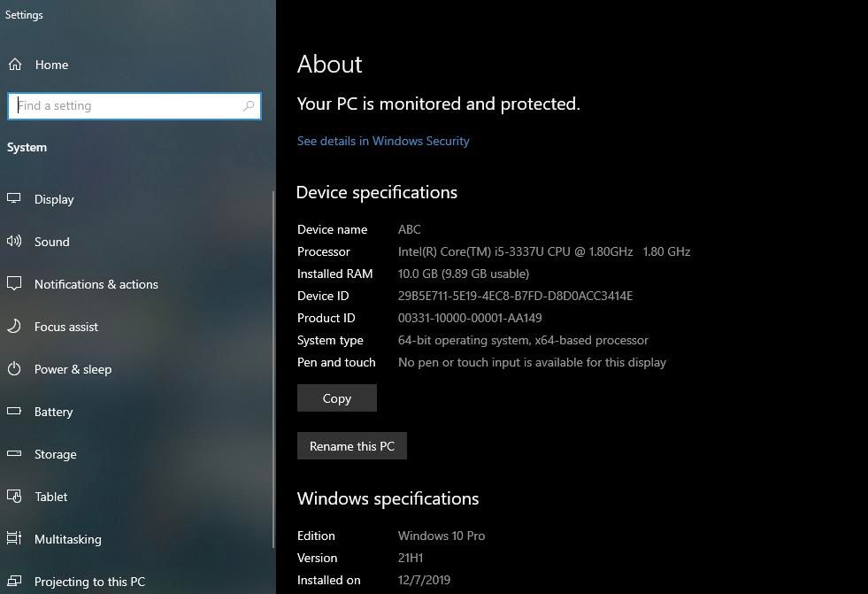The width and height of the screenshot is (868, 594).
Task: Open the Home settings page
Action: click(x=51, y=64)
